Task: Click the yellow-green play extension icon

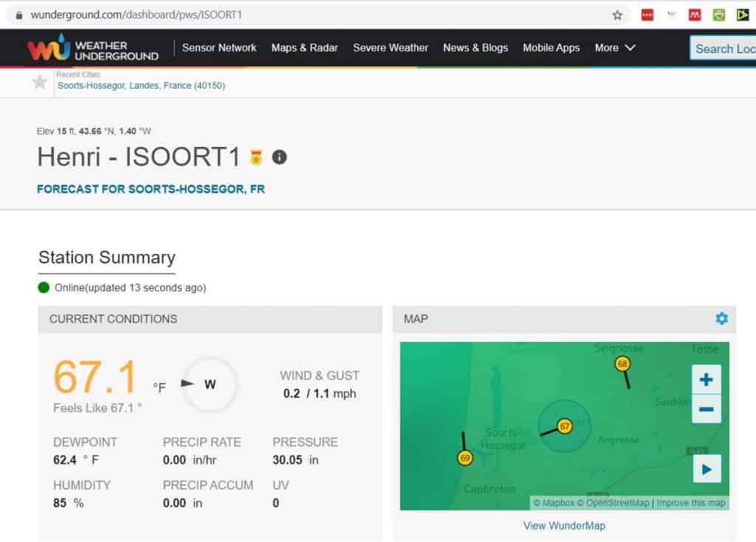Action: pos(743,15)
